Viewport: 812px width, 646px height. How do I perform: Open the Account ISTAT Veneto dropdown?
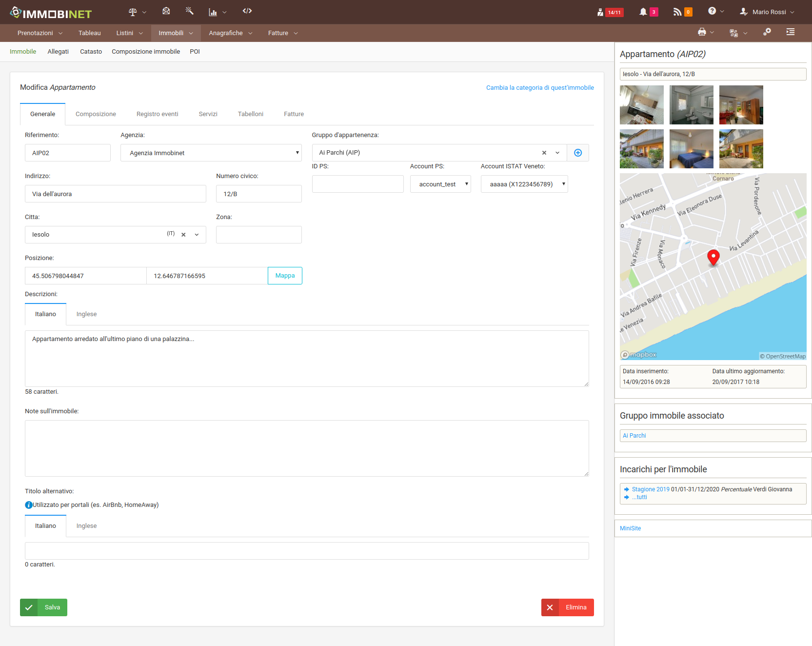[524, 184]
